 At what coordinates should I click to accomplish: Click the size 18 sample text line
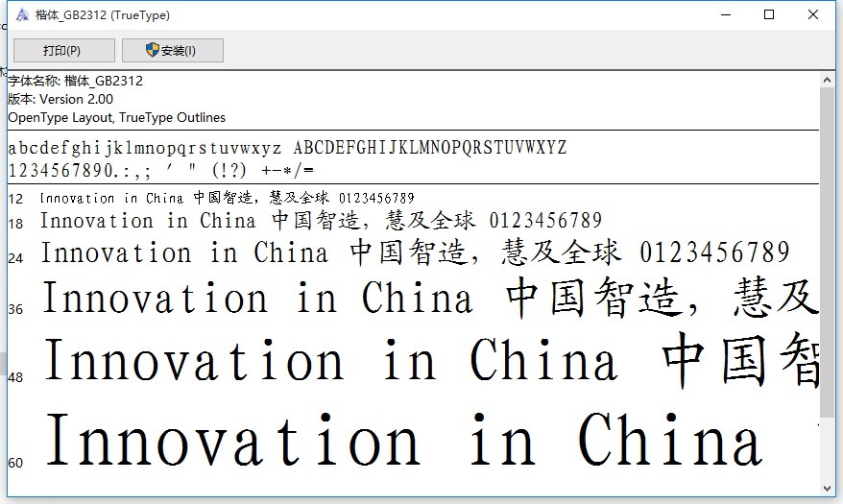[x=321, y=220]
